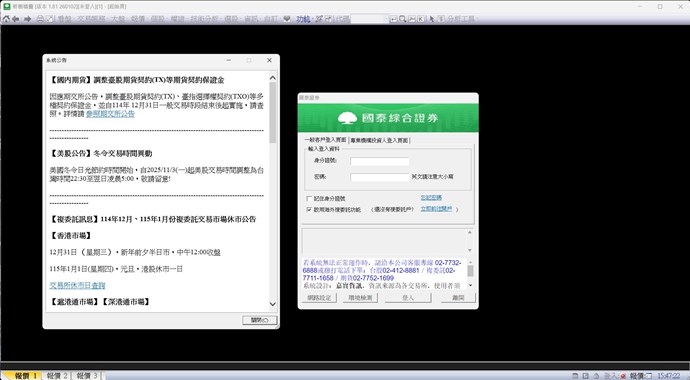Click the enter-key icon beside the code box
Screen dimensions: 690x380
point(393,19)
